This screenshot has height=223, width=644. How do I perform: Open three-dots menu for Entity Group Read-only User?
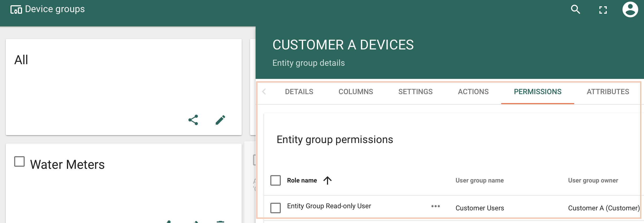[x=436, y=206]
